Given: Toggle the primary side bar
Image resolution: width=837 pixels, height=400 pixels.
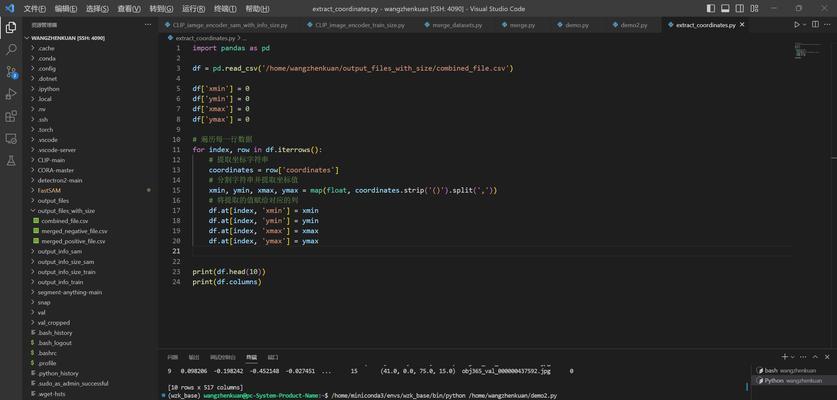Looking at the screenshot, I should click(710, 9).
